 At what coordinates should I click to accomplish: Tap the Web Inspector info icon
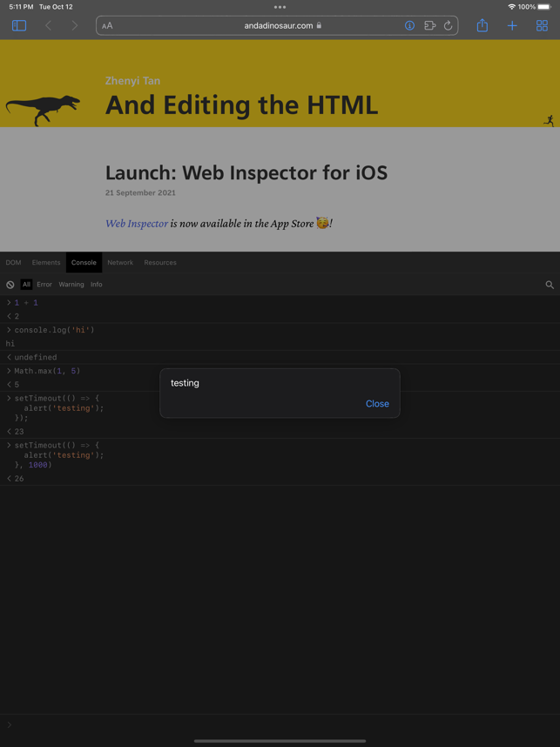point(409,26)
